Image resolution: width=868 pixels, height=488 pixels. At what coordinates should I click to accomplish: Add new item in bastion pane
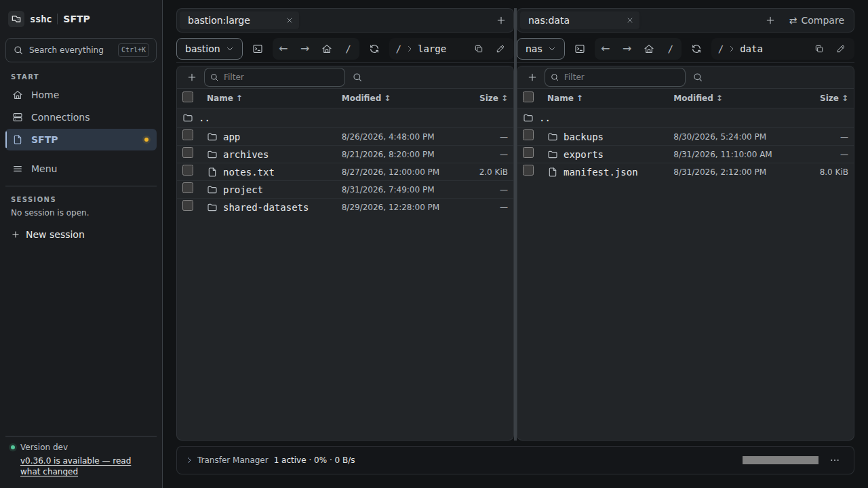pyautogui.click(x=192, y=77)
